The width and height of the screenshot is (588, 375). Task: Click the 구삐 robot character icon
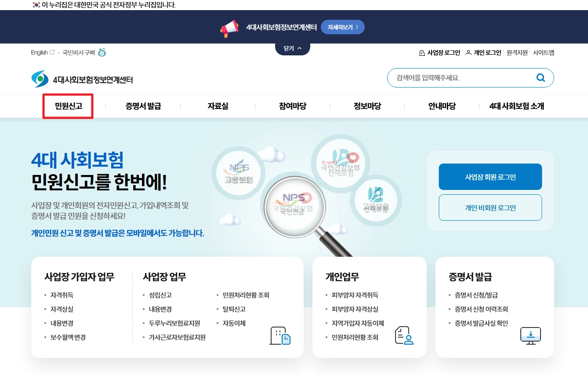[x=102, y=52]
